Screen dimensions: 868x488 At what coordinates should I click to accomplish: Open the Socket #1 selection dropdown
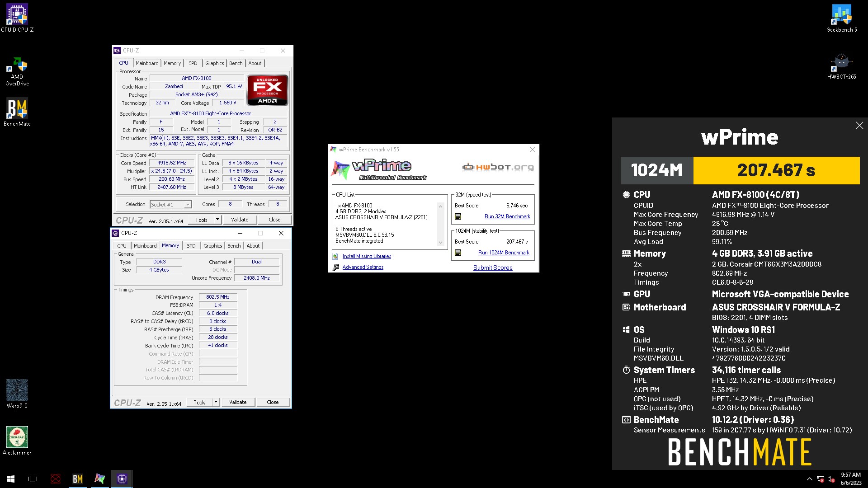187,205
